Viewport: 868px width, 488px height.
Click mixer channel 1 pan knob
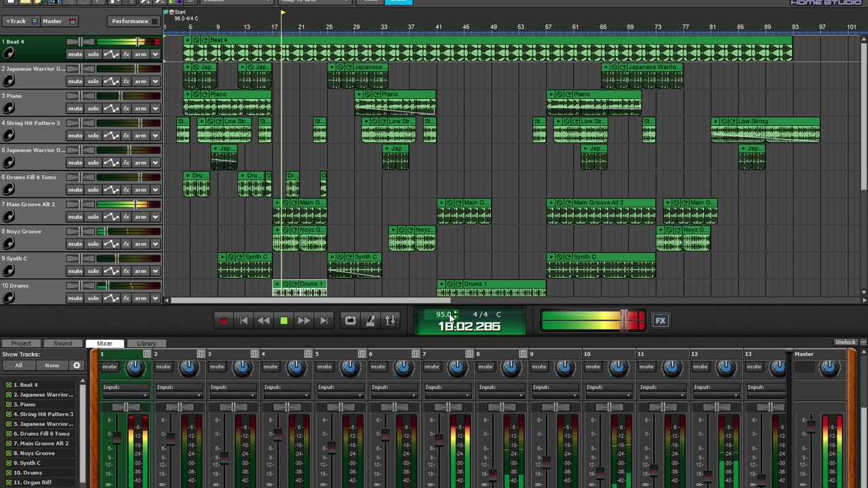[135, 367]
